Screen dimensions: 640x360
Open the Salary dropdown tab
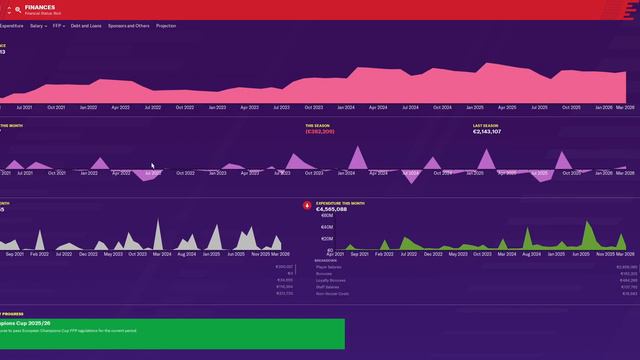coord(38,26)
